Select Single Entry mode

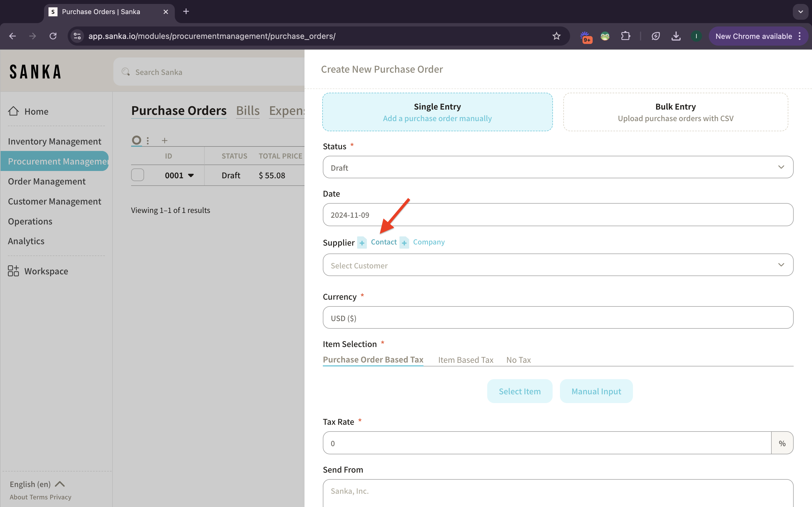(x=437, y=112)
